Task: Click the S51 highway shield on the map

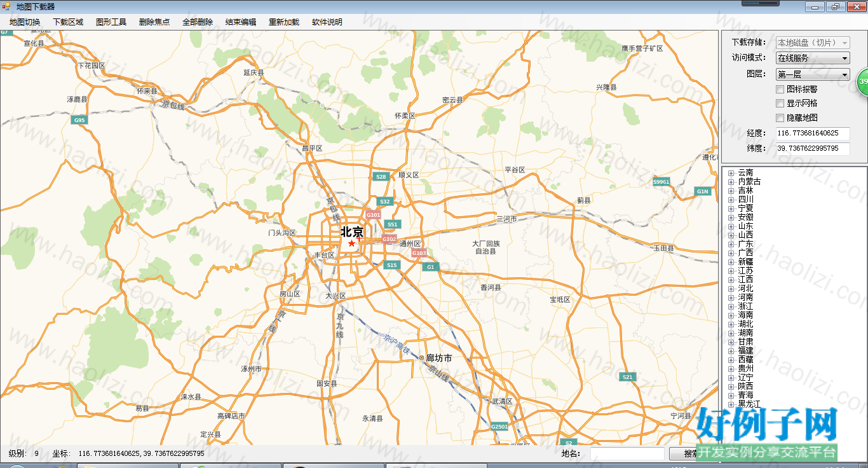Action: pyautogui.click(x=392, y=224)
